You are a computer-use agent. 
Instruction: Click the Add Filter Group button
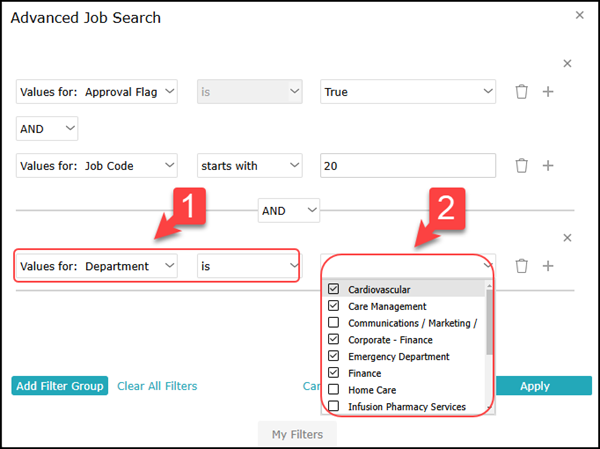point(60,386)
